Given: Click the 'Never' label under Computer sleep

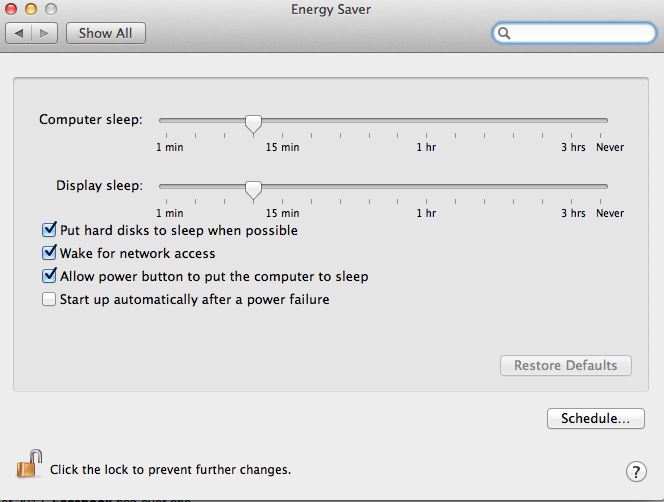Looking at the screenshot, I should [x=610, y=147].
